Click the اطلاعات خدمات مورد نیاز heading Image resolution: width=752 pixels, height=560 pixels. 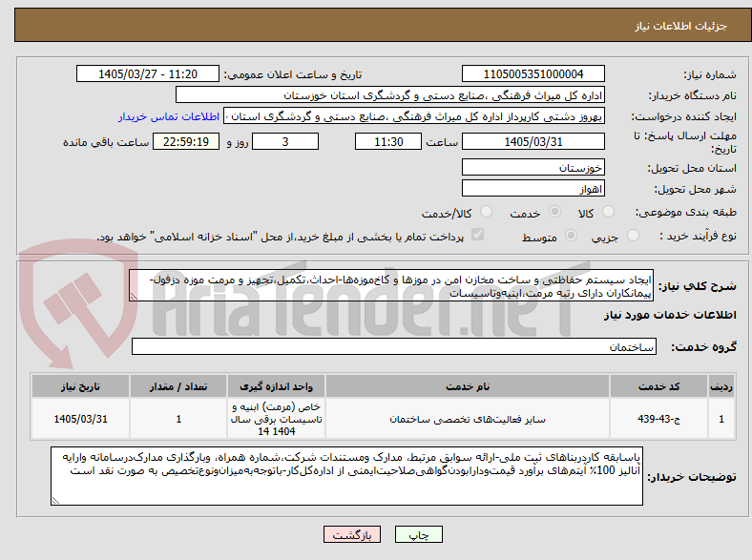670,315
